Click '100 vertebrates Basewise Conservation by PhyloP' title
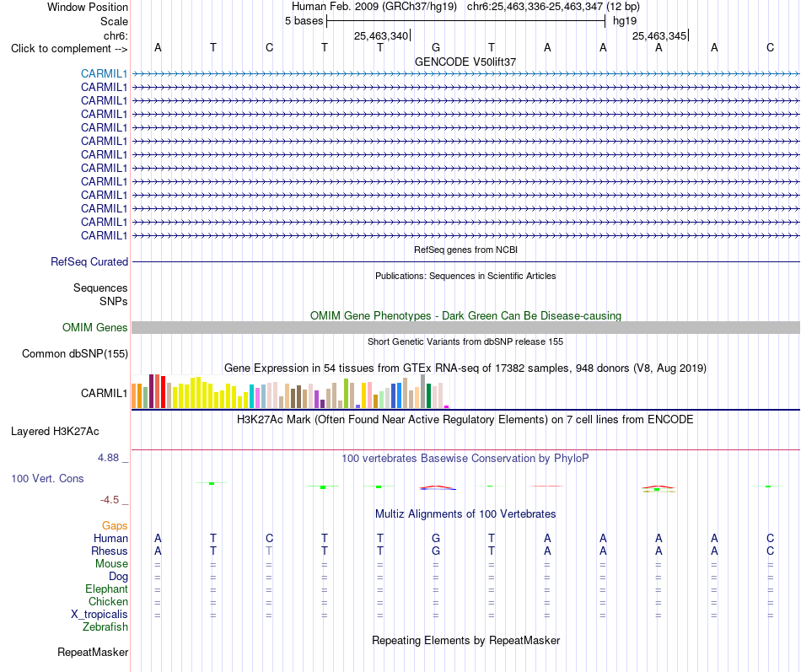 pos(465,459)
